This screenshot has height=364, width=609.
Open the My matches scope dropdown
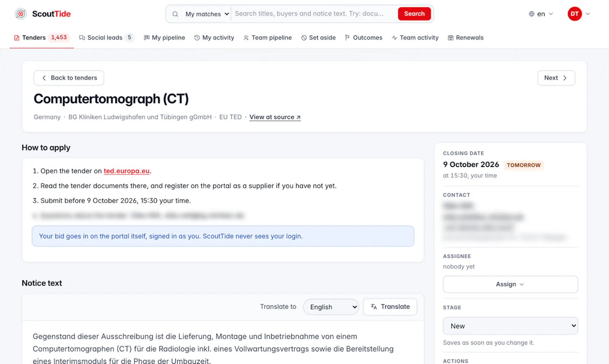pos(207,14)
